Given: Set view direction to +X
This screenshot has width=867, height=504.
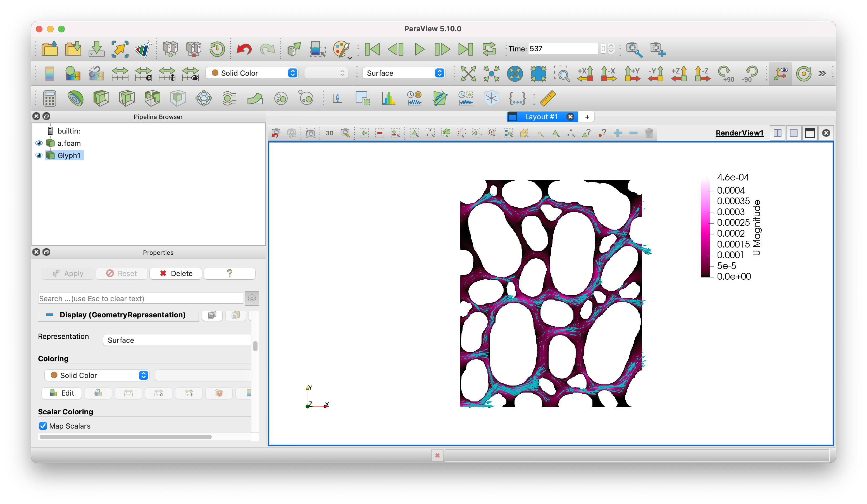Looking at the screenshot, I should coord(585,73).
